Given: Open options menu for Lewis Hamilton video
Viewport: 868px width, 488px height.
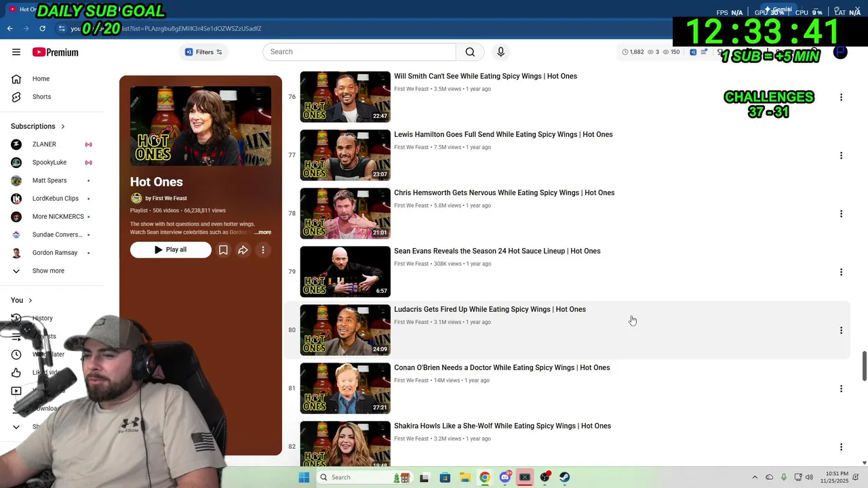Looking at the screenshot, I should pyautogui.click(x=841, y=156).
